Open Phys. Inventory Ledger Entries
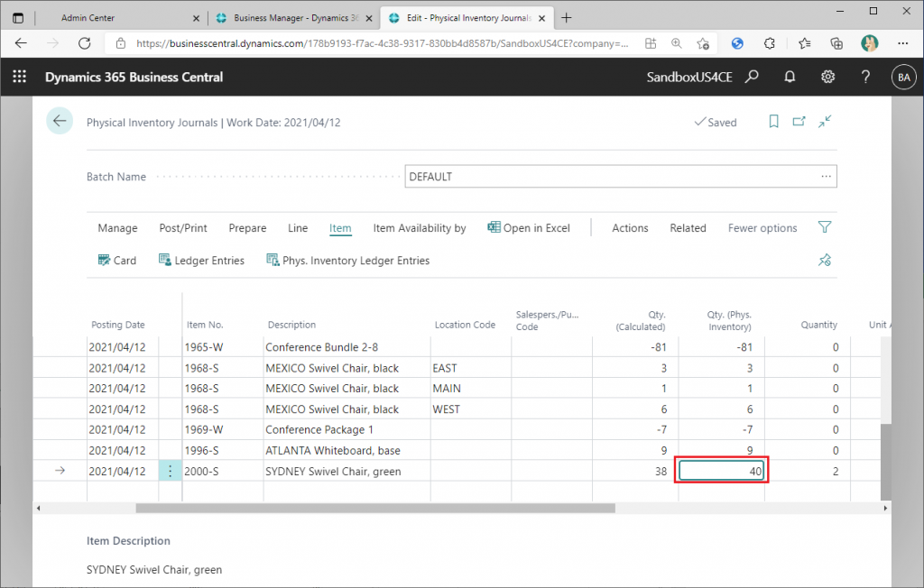 click(x=348, y=261)
